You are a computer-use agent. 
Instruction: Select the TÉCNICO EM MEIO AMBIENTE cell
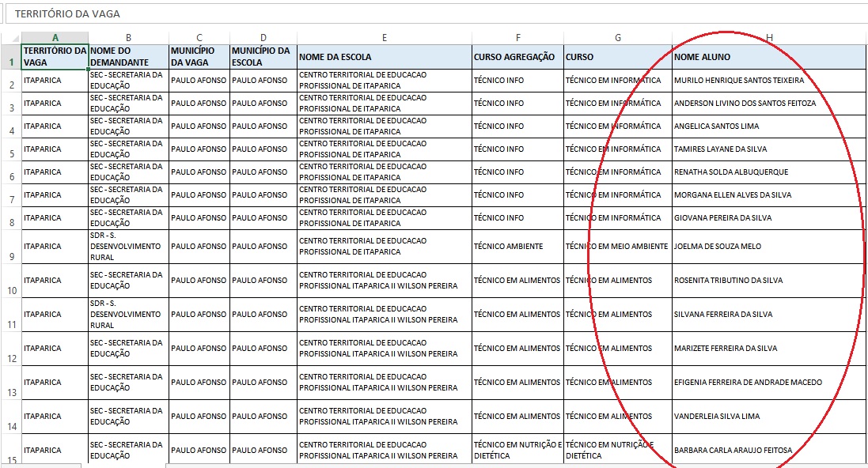(x=617, y=247)
